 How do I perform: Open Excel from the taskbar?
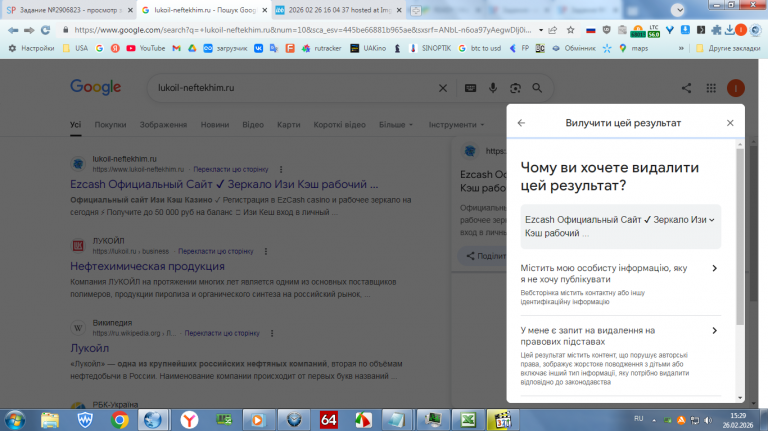(467, 420)
